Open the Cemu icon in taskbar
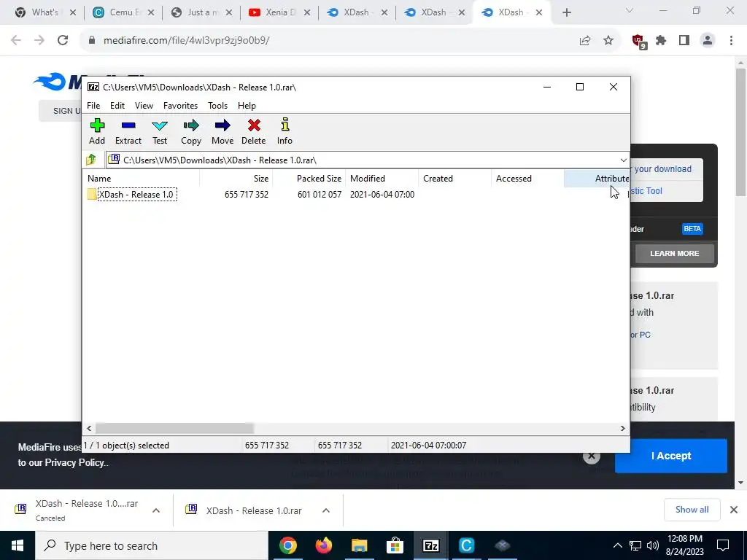Screen dimensions: 747x560 466,545
